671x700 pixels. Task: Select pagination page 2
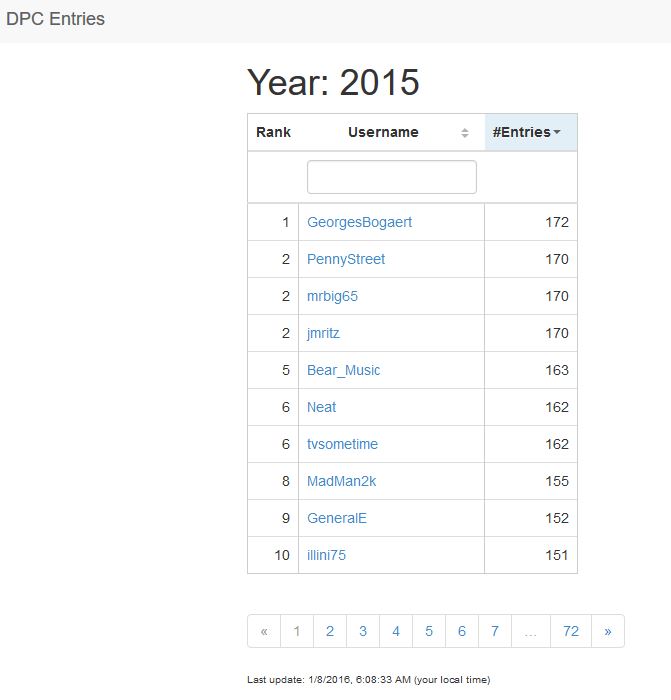pos(330,631)
